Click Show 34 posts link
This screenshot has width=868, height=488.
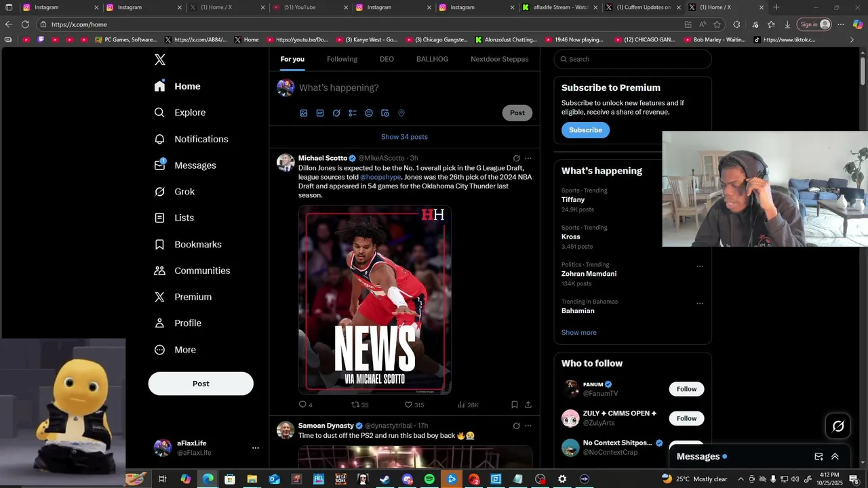coord(404,137)
